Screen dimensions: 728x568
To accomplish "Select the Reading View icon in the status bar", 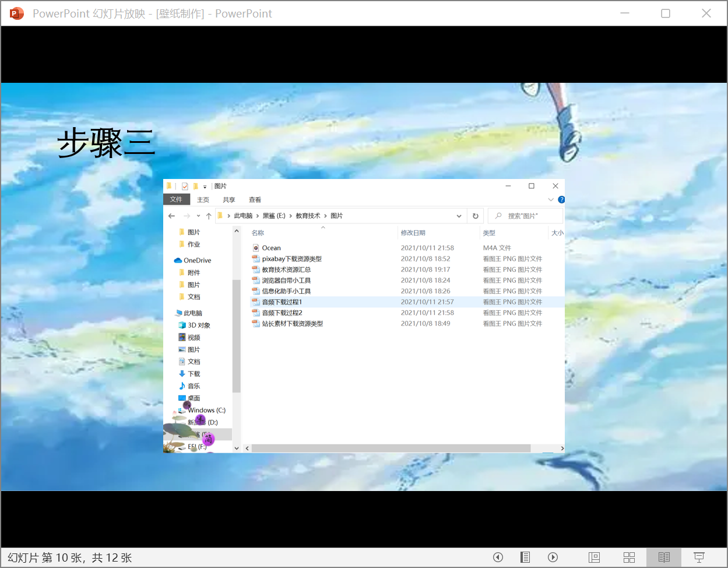I will (x=664, y=557).
